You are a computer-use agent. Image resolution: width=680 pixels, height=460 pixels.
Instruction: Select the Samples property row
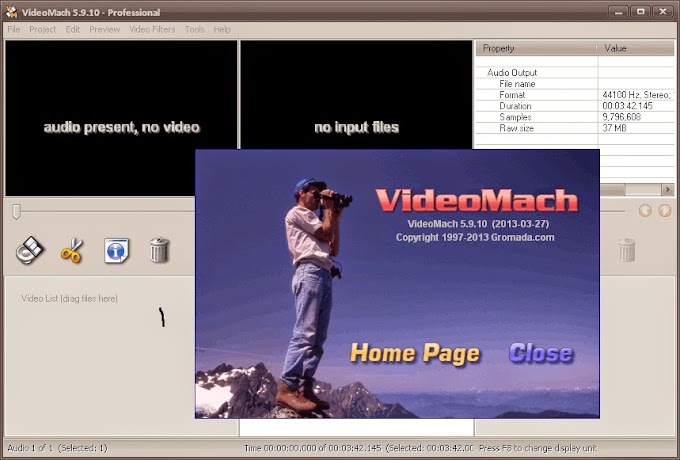[x=575, y=117]
